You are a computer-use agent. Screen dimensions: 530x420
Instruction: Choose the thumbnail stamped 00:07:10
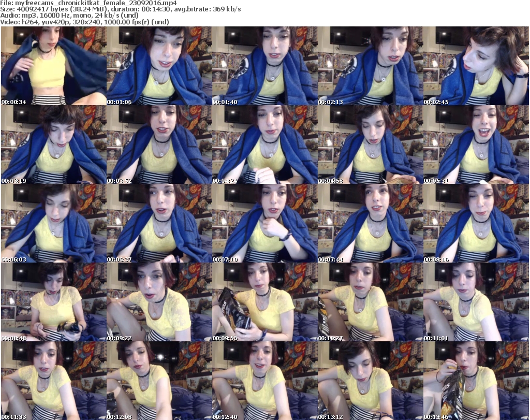coord(264,224)
